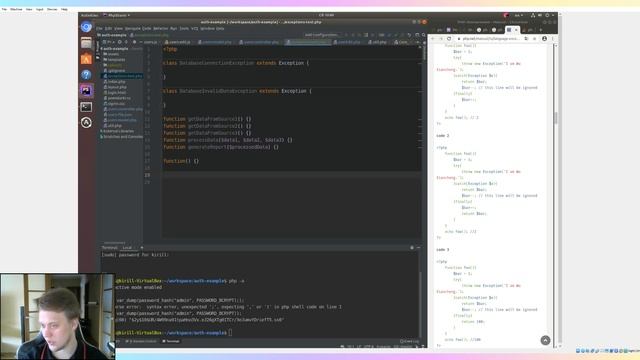Click the "code 3" heading in browser
640x360 pixels.
coord(442,249)
